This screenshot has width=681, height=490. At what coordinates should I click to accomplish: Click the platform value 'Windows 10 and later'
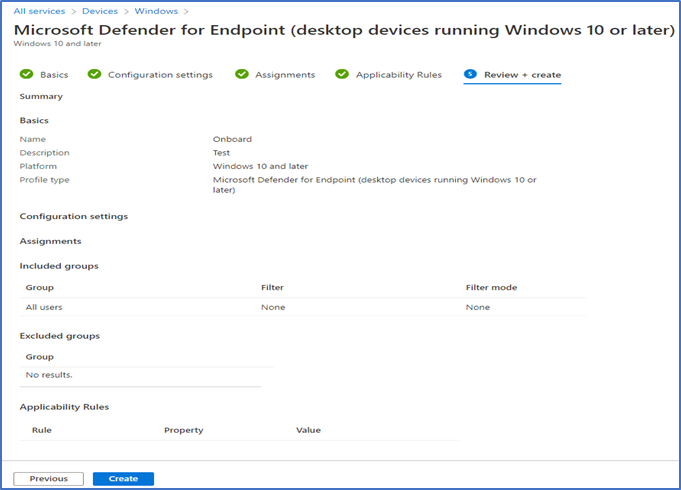[x=260, y=166]
